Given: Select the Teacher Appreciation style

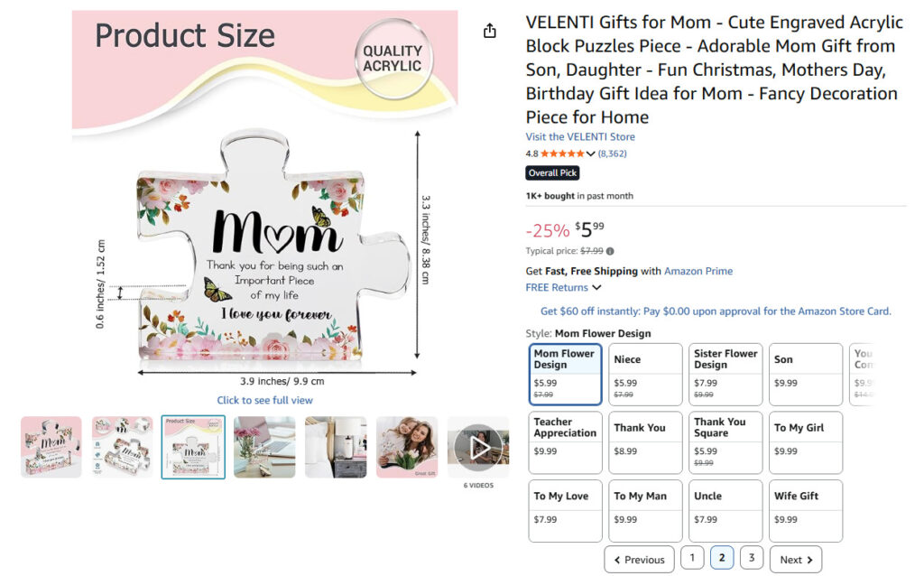Looking at the screenshot, I should (565, 441).
